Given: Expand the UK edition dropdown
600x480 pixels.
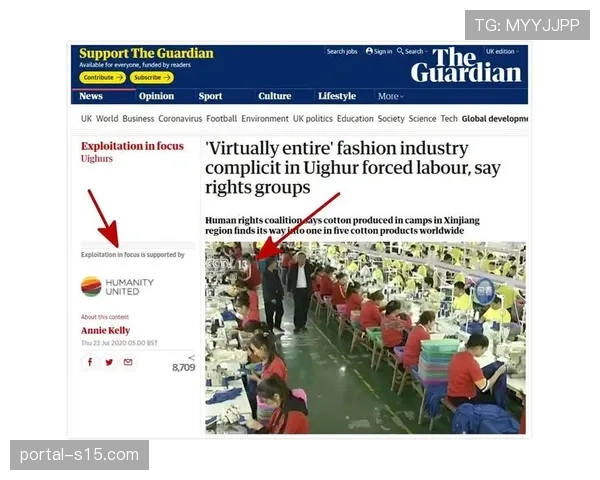Looking at the screenshot, I should point(502,51).
